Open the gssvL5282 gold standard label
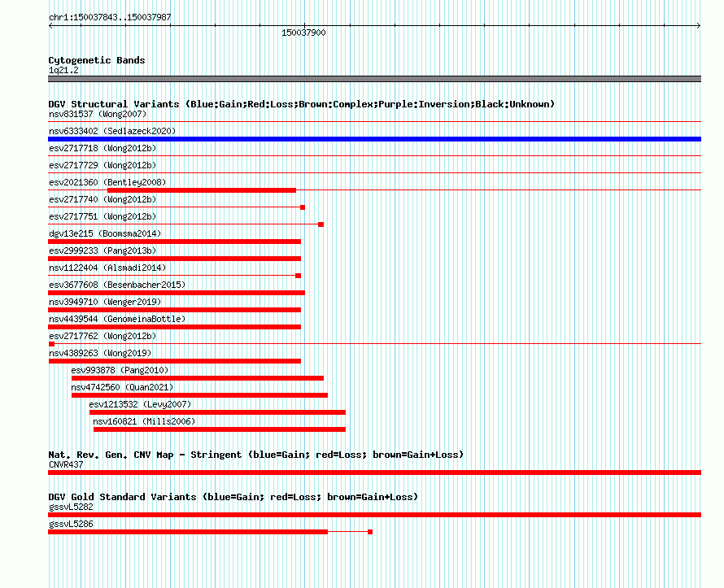724x588 pixels. coord(71,507)
